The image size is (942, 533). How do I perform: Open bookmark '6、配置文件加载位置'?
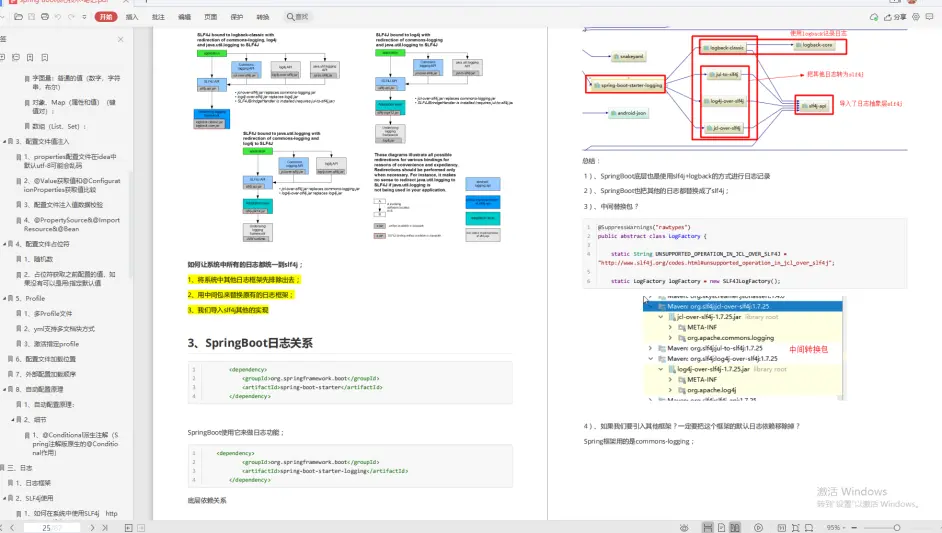pyautogui.click(x=46, y=359)
